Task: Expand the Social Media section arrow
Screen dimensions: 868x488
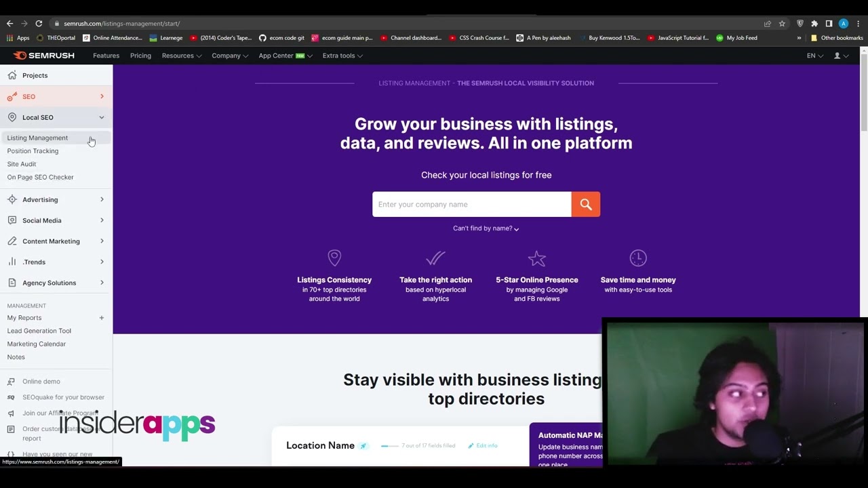Action: point(102,220)
